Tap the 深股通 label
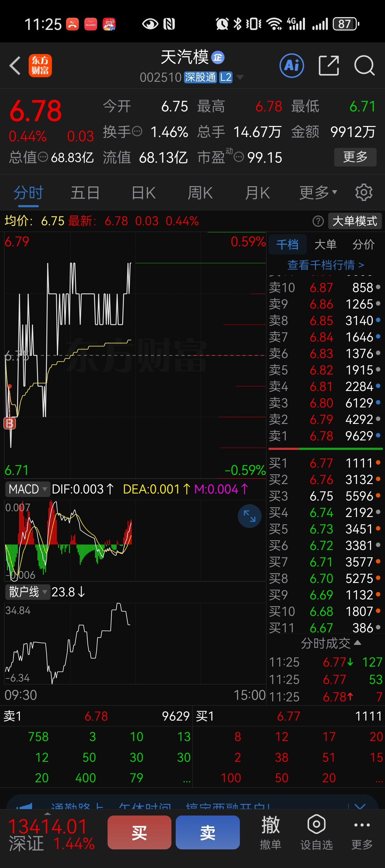Viewport: 385px width, 868px height. [200, 78]
